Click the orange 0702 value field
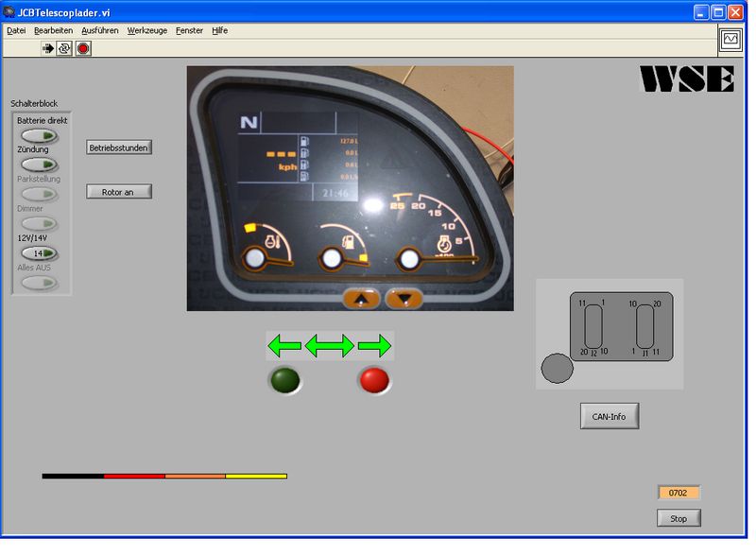Image resolution: width=756 pixels, height=555 pixels. click(678, 493)
